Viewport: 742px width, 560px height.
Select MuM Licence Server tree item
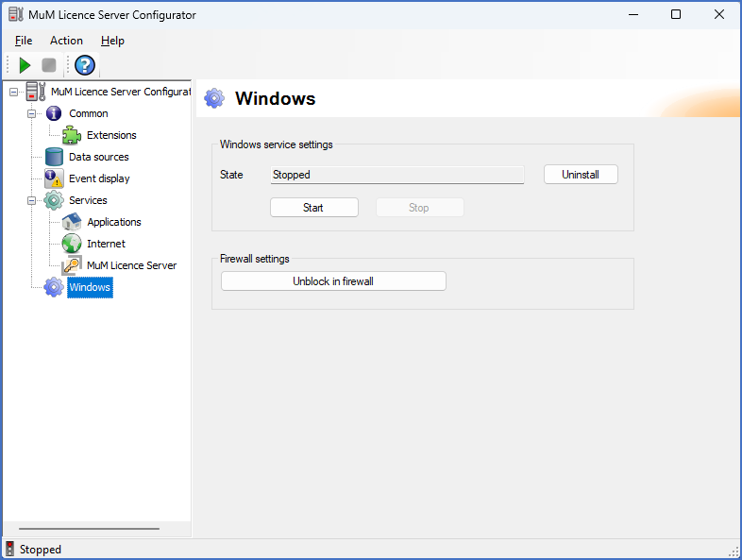tap(131, 265)
